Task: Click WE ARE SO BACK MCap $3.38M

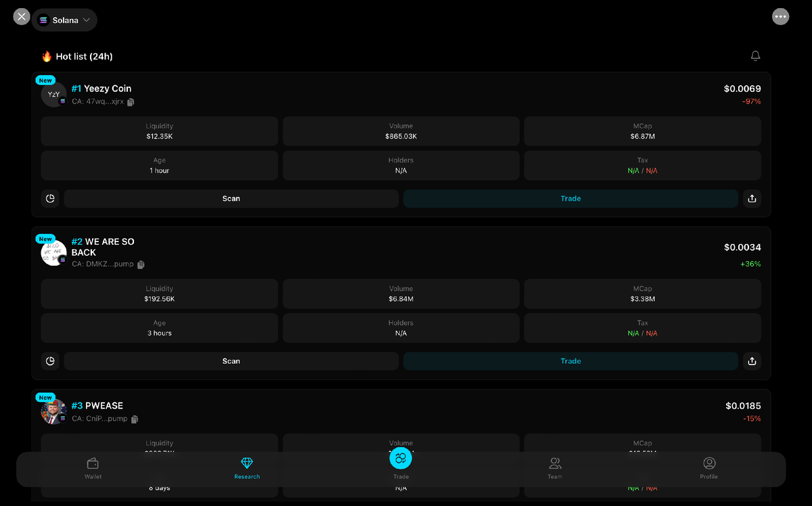Action: pos(643,299)
